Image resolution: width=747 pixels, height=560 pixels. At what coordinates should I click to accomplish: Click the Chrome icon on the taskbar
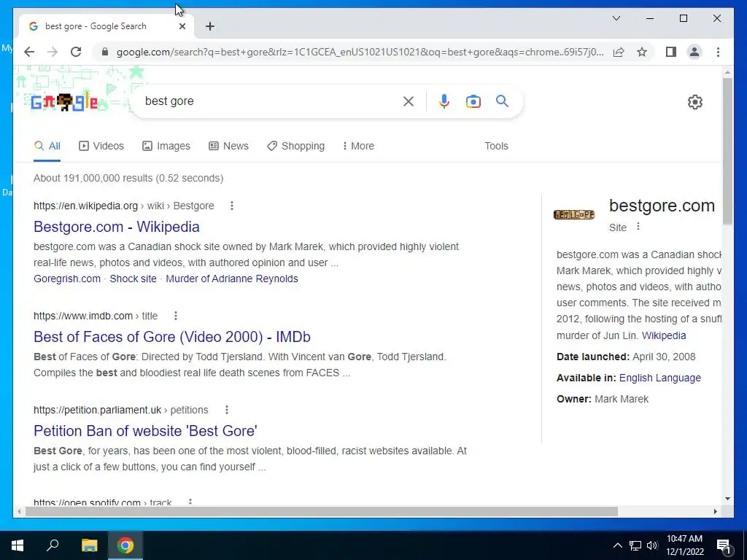pyautogui.click(x=125, y=545)
